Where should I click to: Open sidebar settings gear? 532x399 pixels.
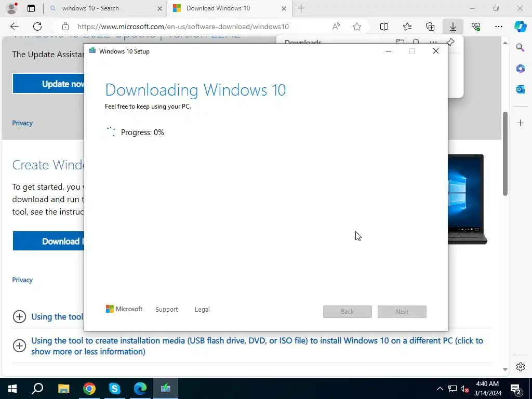[x=520, y=367]
